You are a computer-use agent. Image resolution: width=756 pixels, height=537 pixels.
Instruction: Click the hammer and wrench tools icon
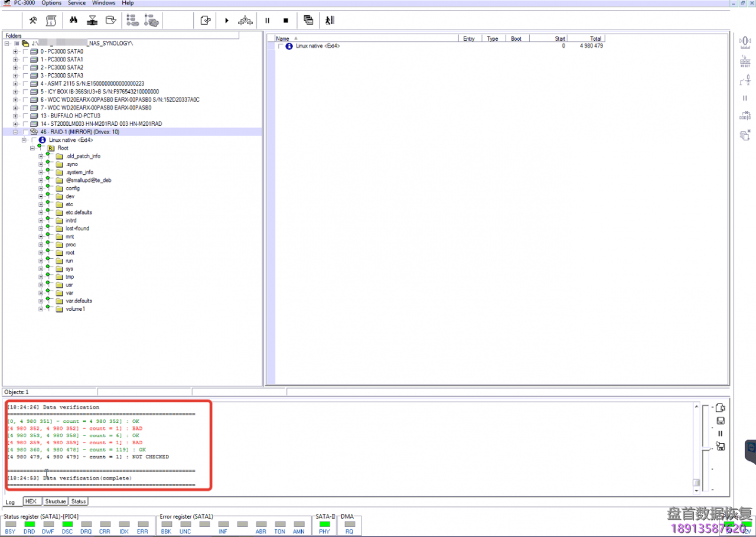pyautogui.click(x=33, y=20)
